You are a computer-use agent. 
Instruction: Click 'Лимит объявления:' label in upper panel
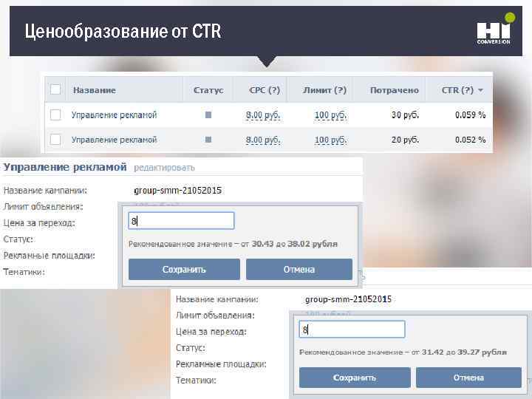[x=43, y=207]
